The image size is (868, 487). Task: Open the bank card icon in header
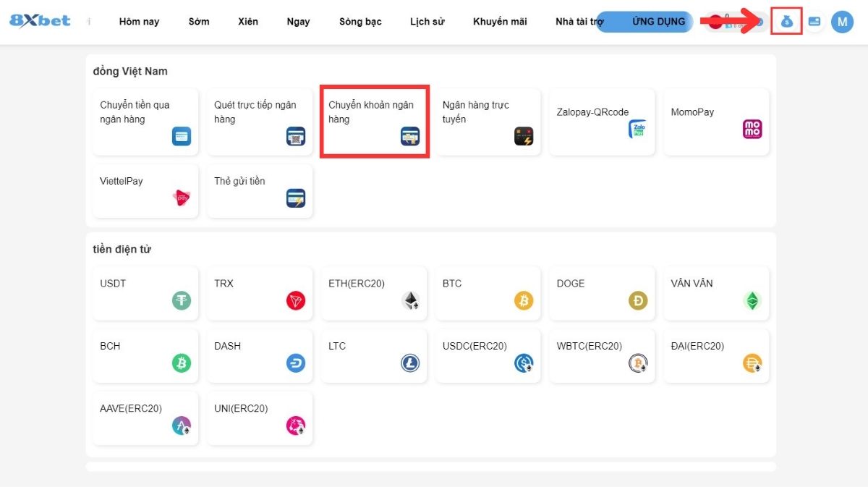point(814,22)
